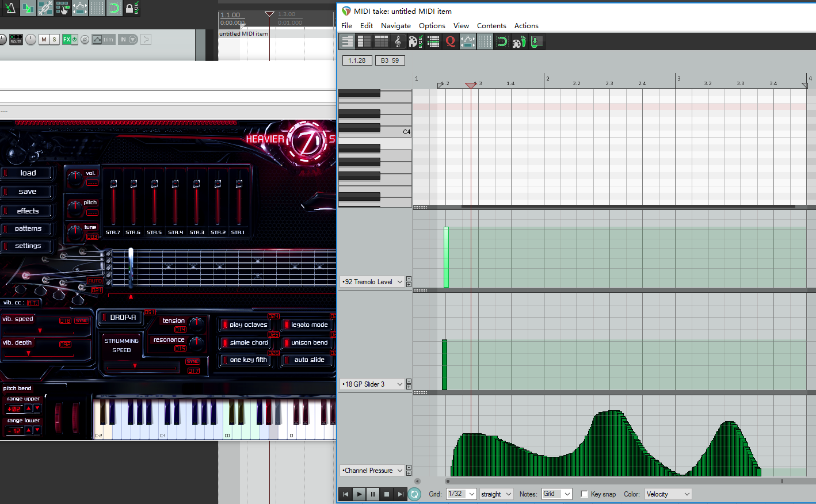Click load button in guitar plugin
This screenshot has width=816, height=504.
pos(28,173)
